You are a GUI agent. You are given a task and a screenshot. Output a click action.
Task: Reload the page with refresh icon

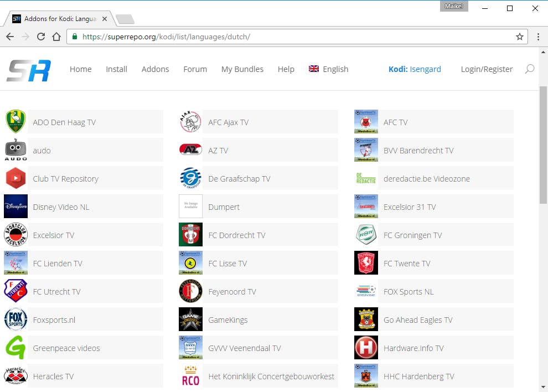(41, 37)
